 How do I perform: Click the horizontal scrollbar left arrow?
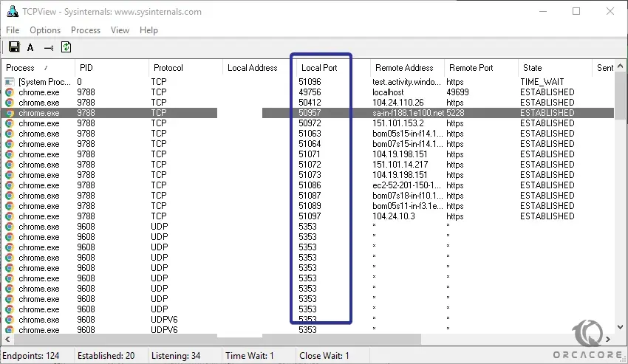click(7, 339)
